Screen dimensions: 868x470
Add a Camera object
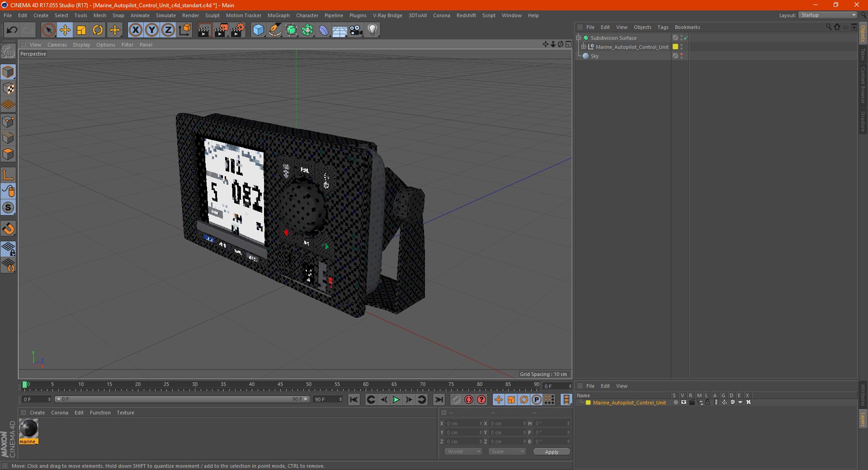pyautogui.click(x=356, y=30)
